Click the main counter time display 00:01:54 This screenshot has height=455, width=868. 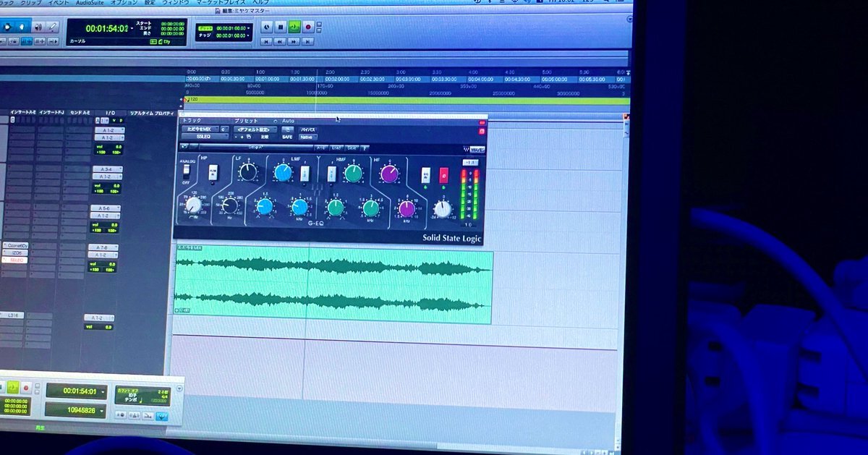(x=107, y=28)
